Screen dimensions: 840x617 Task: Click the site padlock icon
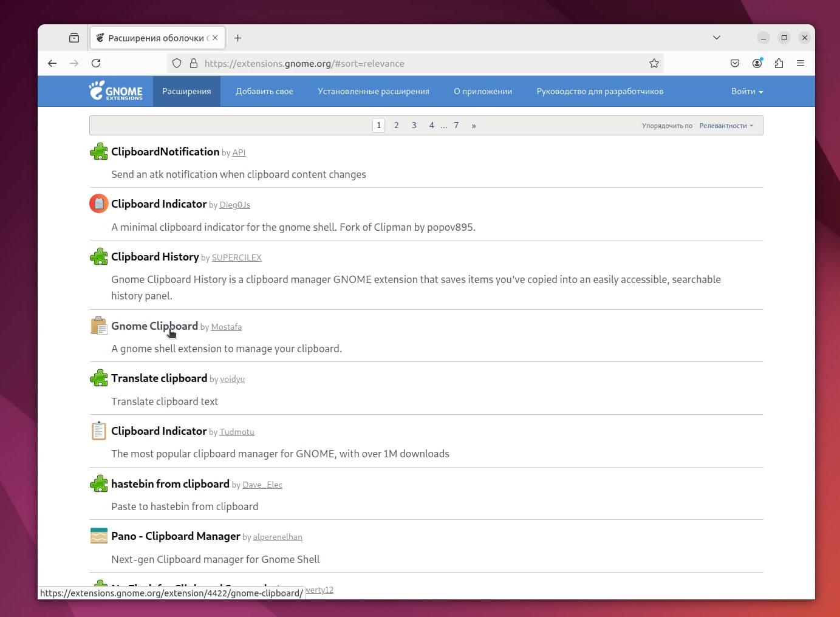pos(194,63)
